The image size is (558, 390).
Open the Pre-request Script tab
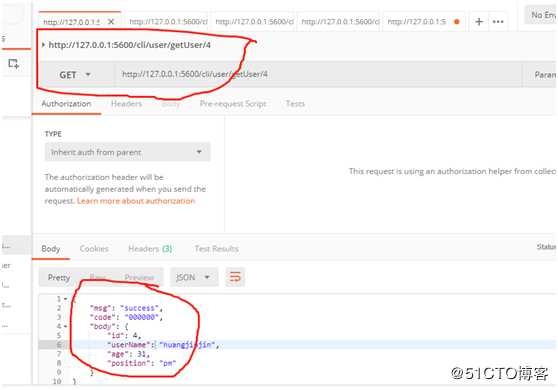(x=233, y=104)
